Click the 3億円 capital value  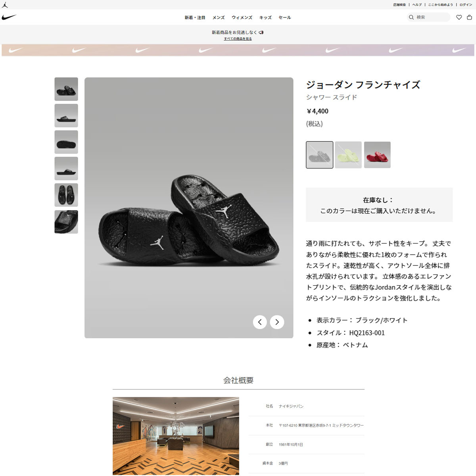click(283, 463)
